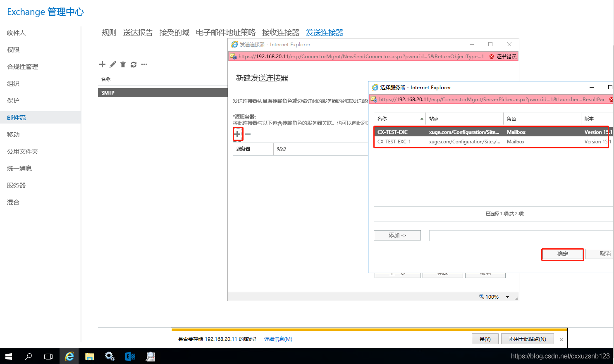
Task: Click 角色 column header in server picker
Action: (542, 119)
